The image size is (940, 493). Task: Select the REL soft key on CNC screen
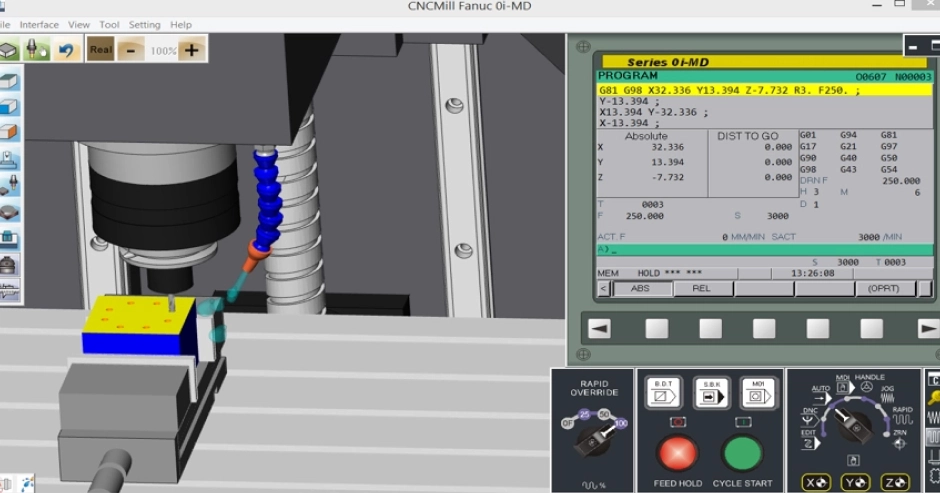point(702,288)
